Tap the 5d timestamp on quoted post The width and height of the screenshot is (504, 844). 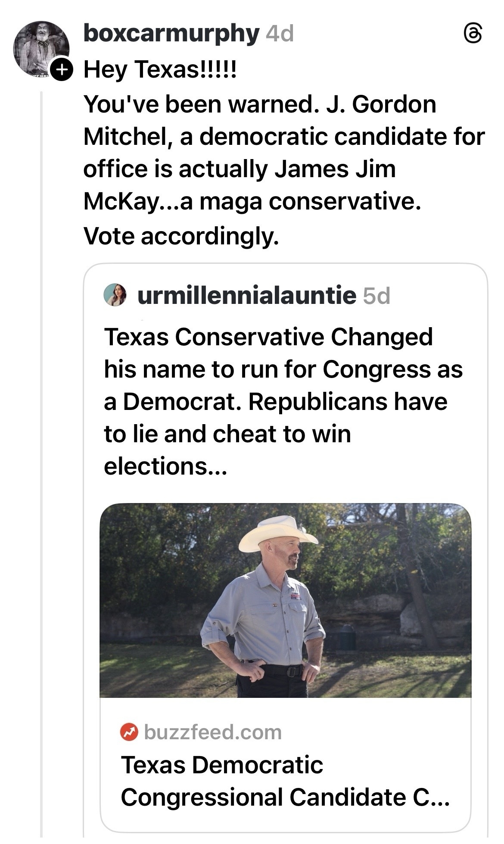pos(376,296)
